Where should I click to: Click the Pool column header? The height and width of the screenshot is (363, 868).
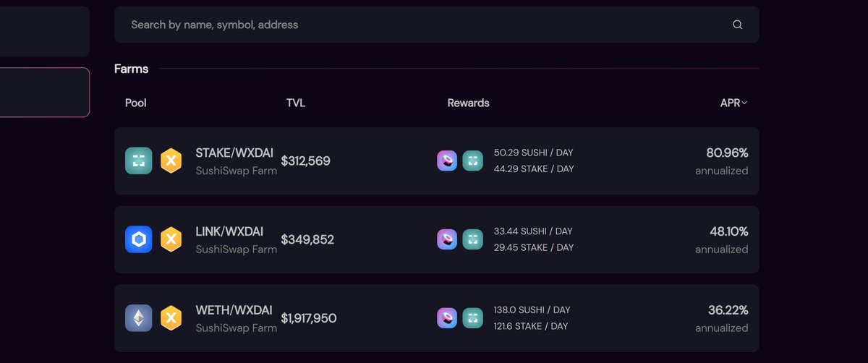pos(136,103)
